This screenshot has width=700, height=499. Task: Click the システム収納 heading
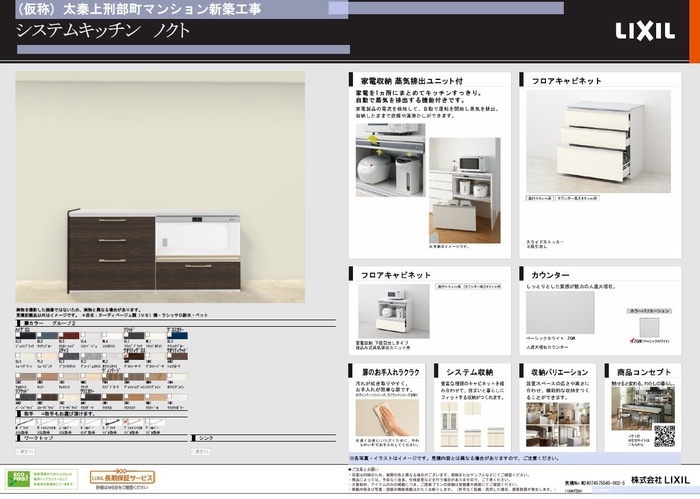coord(469,372)
